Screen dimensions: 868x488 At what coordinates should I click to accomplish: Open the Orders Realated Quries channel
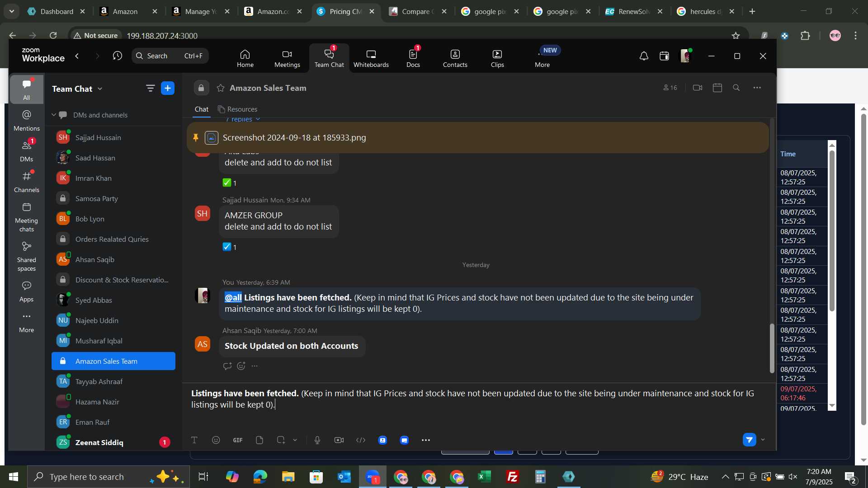click(113, 239)
